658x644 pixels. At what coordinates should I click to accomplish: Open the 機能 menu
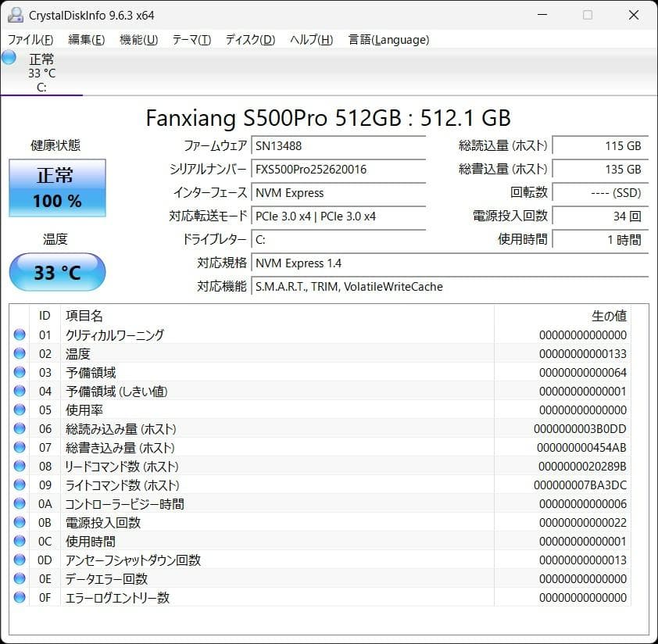(138, 39)
